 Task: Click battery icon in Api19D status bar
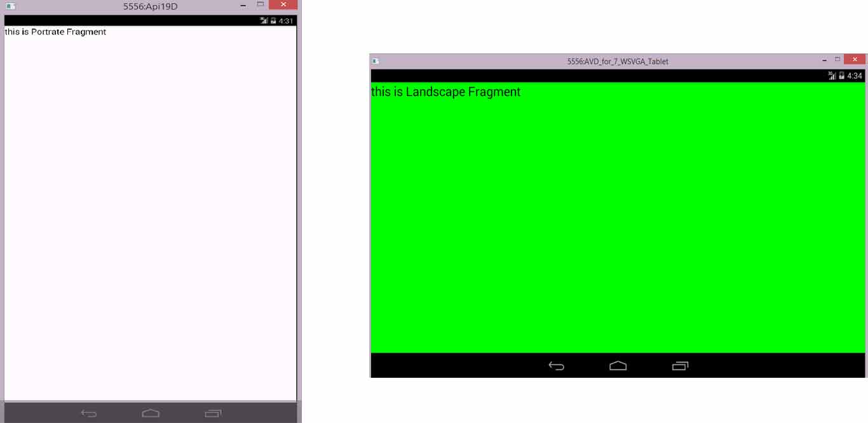[x=273, y=21]
